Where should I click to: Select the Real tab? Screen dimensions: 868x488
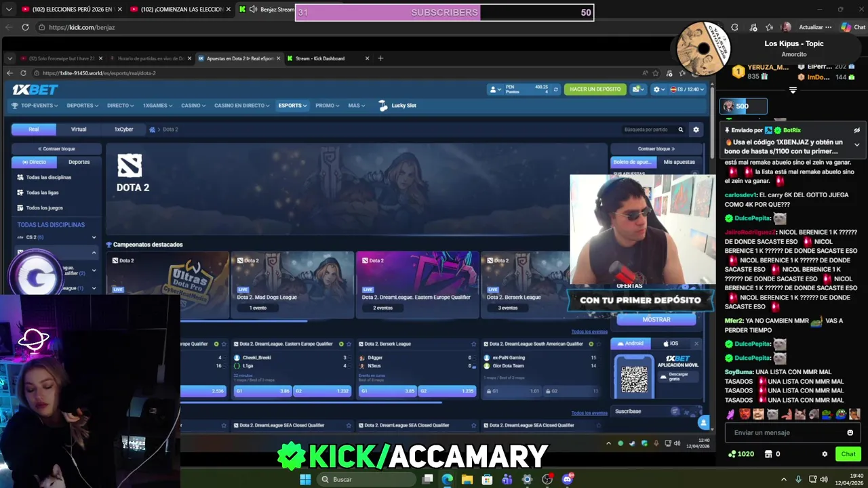pos(34,129)
